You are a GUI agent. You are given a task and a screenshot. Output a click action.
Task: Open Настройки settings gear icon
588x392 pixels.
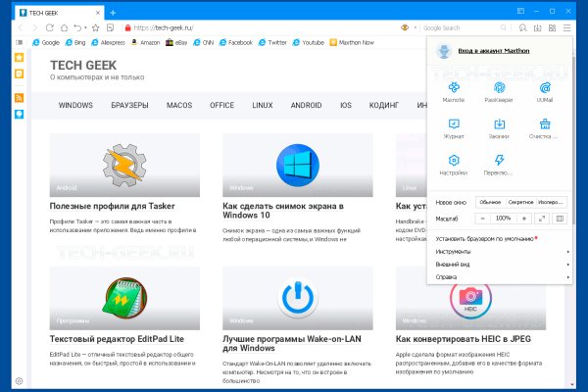(x=454, y=164)
